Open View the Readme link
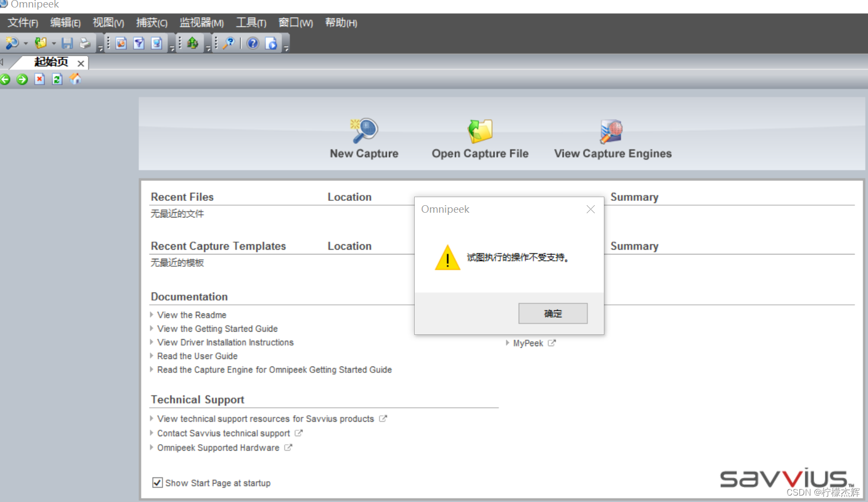Image resolution: width=868 pixels, height=502 pixels. (x=192, y=315)
